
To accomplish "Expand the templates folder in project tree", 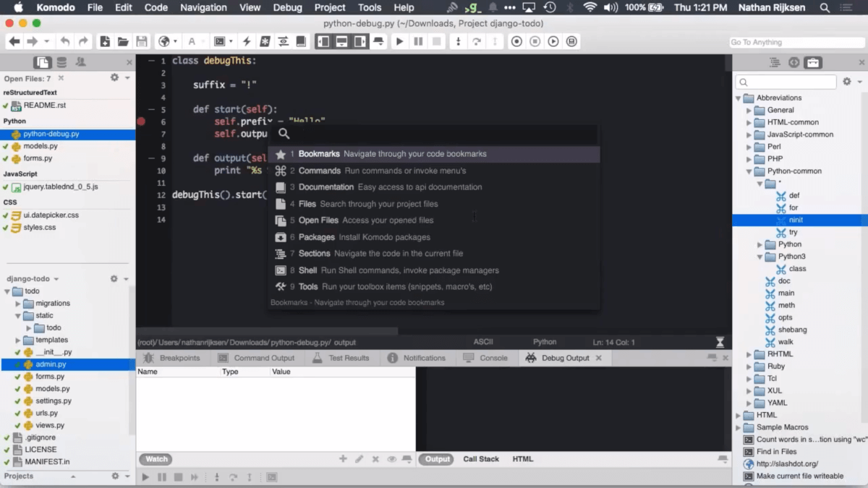I will tap(18, 340).
